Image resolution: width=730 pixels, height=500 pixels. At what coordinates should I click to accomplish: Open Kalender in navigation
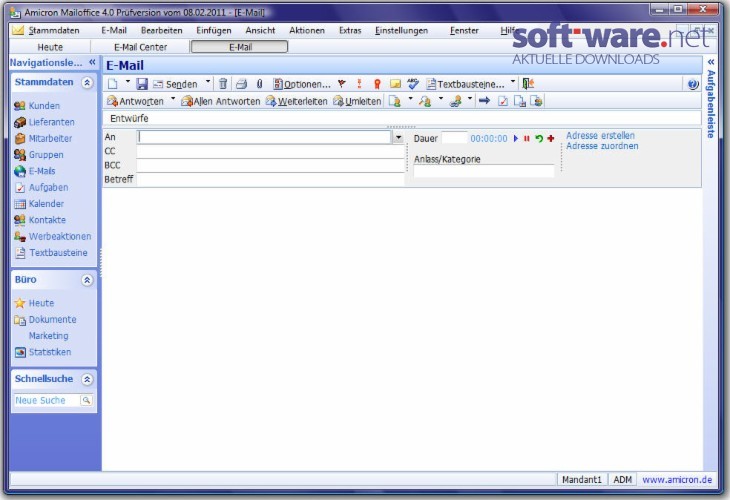(39, 203)
